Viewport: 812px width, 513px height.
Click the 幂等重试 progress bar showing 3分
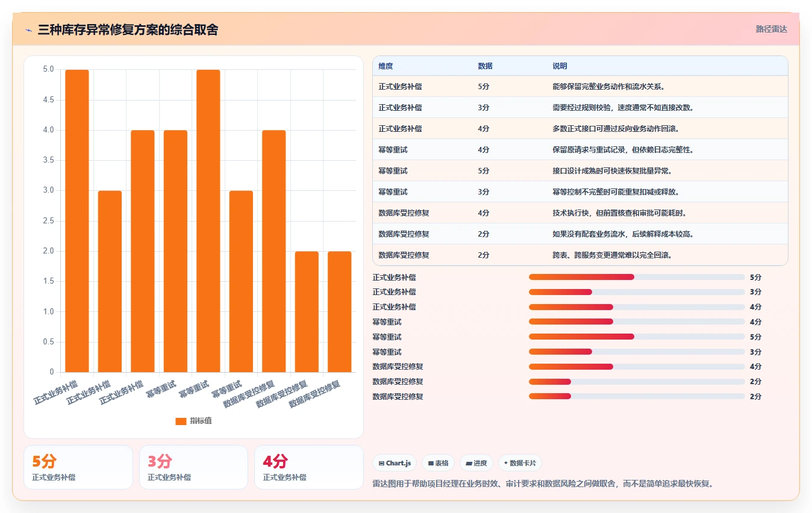[637, 352]
